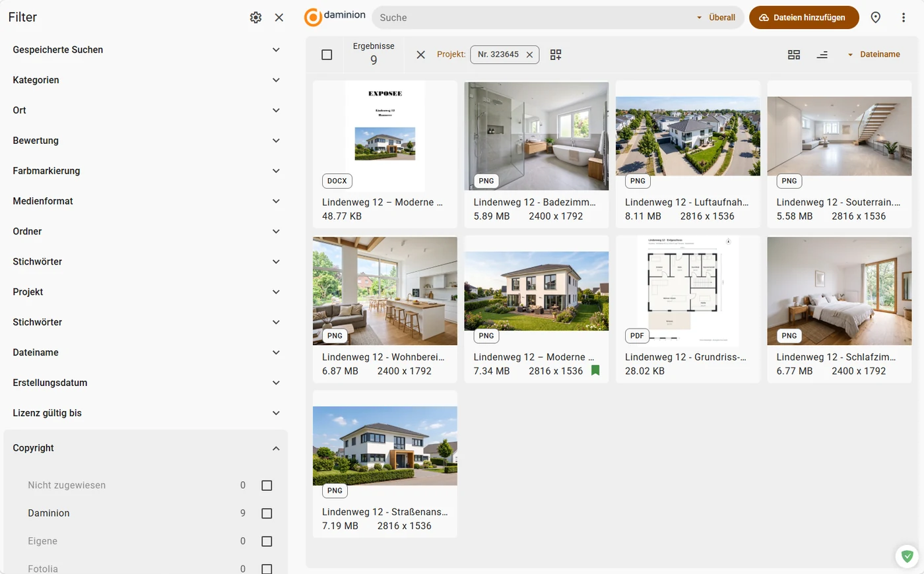Clear the active Projekt filter

pos(420,55)
